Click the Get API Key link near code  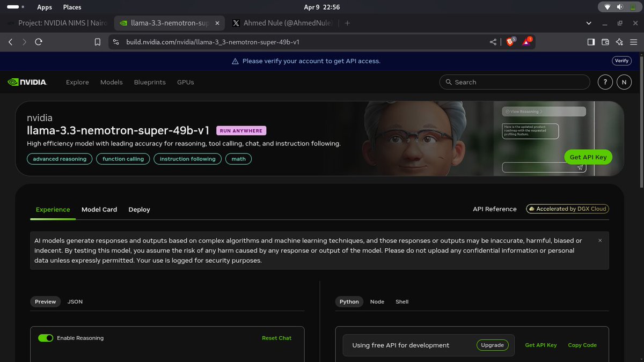[541, 345]
